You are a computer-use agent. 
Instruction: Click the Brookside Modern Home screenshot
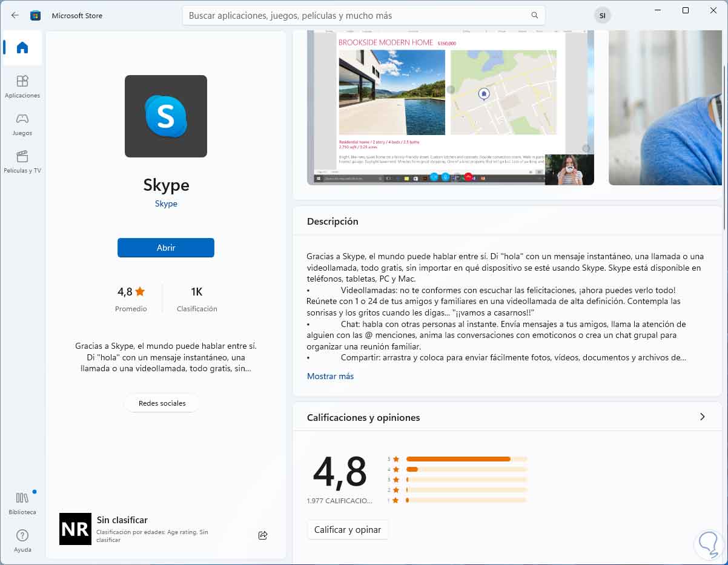(451, 108)
